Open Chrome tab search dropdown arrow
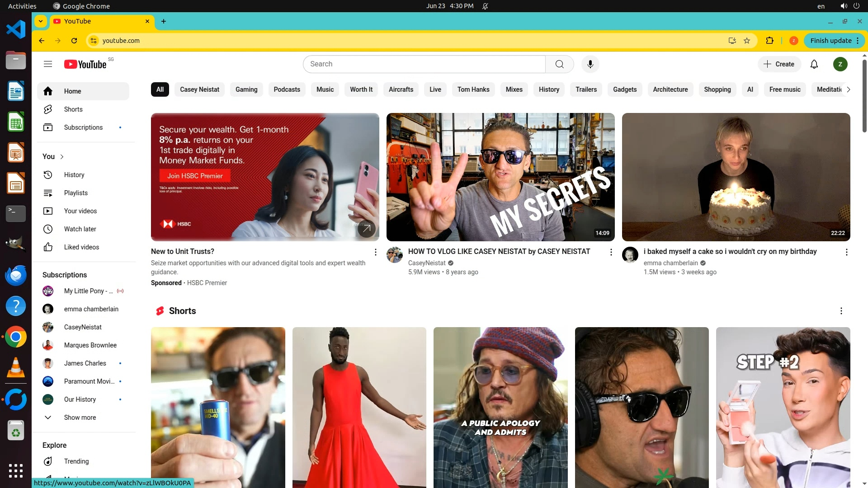Screen dimensions: 868x488 [41, 21]
